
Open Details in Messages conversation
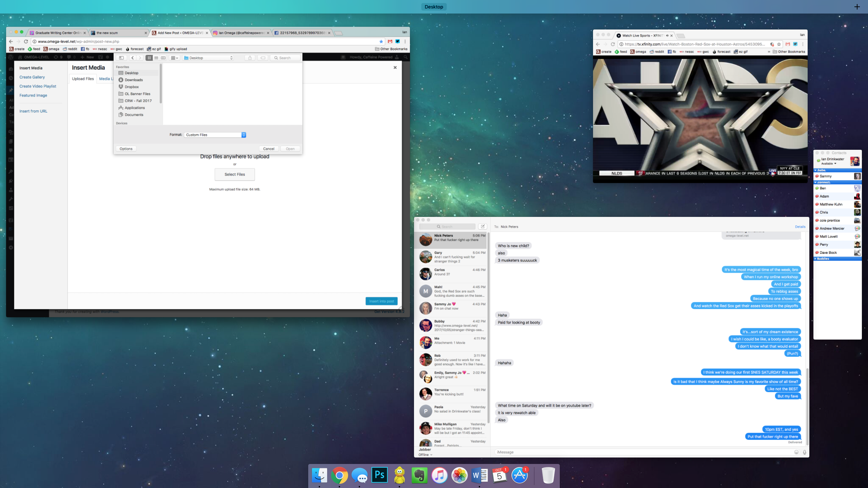800,227
